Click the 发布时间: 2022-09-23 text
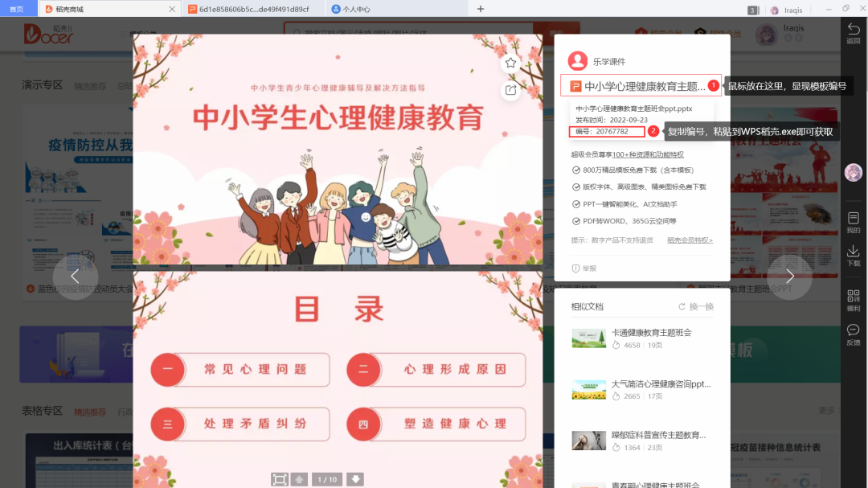 tap(611, 120)
